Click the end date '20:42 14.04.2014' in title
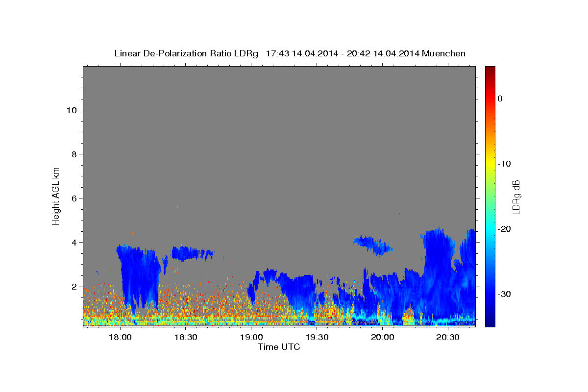 coord(383,53)
